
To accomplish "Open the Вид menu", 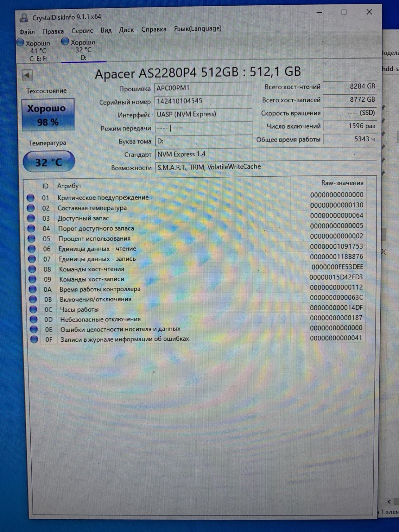I will 106,30.
